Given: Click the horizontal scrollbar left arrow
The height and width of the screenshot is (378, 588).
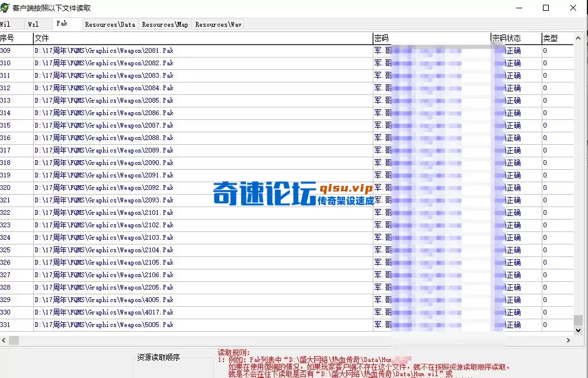Looking at the screenshot, I should [4, 340].
